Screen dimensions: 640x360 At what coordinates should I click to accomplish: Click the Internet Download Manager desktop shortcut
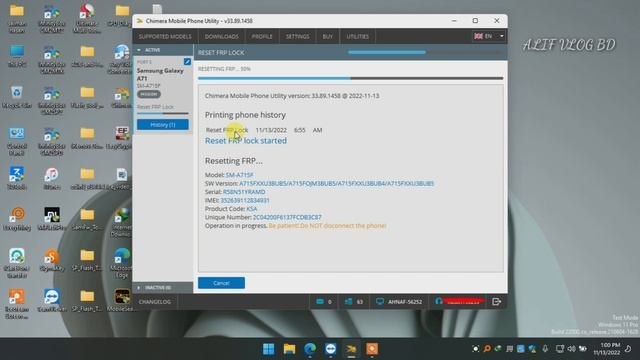point(122,222)
